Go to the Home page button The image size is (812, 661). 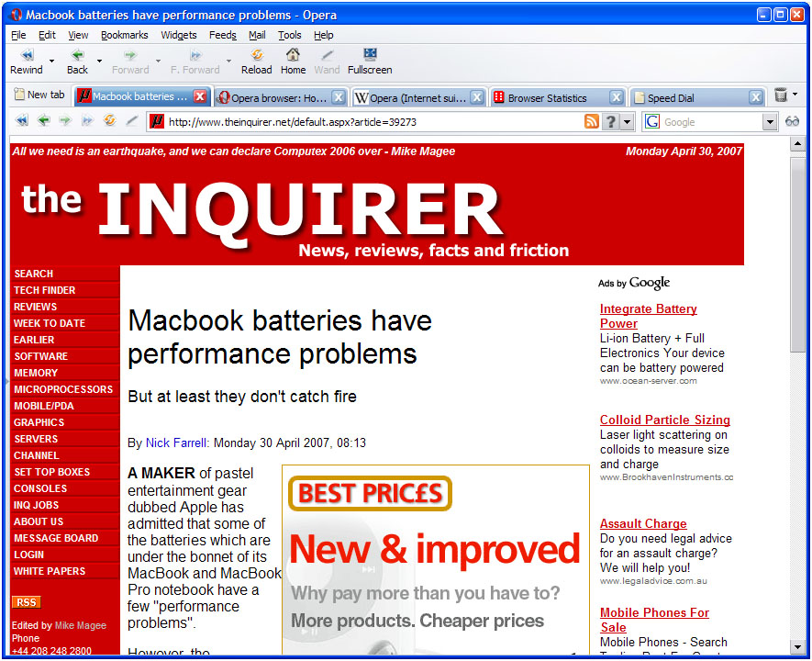click(293, 62)
